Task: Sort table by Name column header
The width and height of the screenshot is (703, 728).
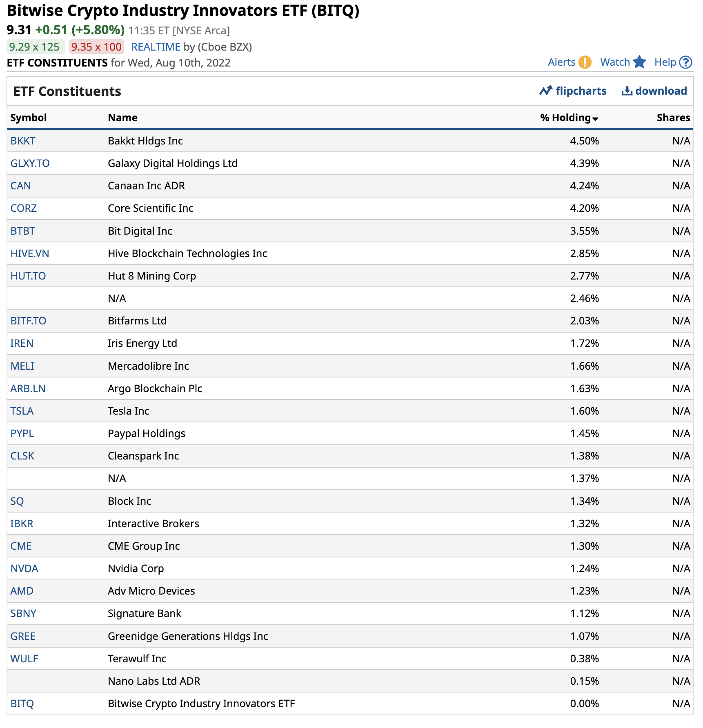Action: (122, 118)
